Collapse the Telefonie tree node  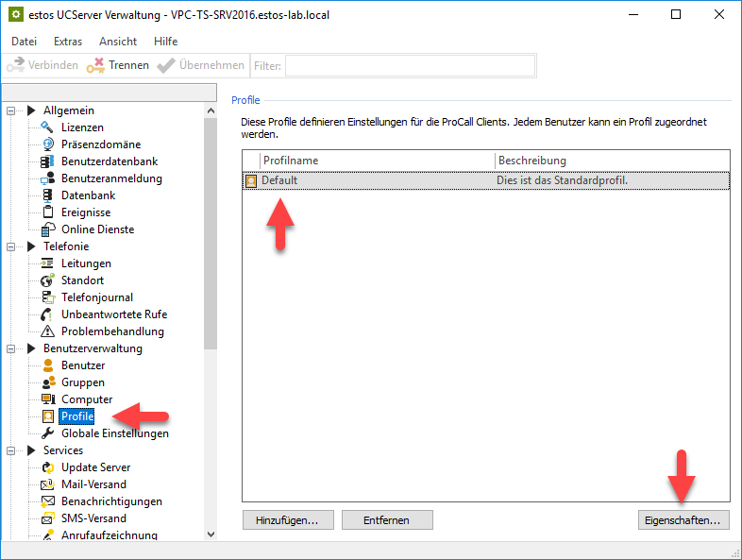12,246
